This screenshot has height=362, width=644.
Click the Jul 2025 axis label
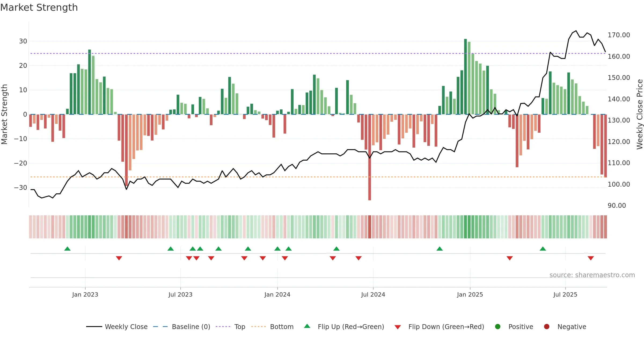point(565,294)
